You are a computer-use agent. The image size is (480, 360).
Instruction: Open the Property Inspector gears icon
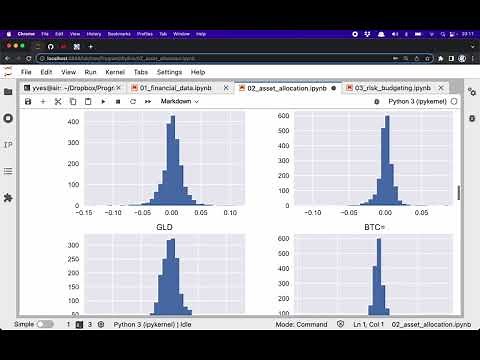472,92
